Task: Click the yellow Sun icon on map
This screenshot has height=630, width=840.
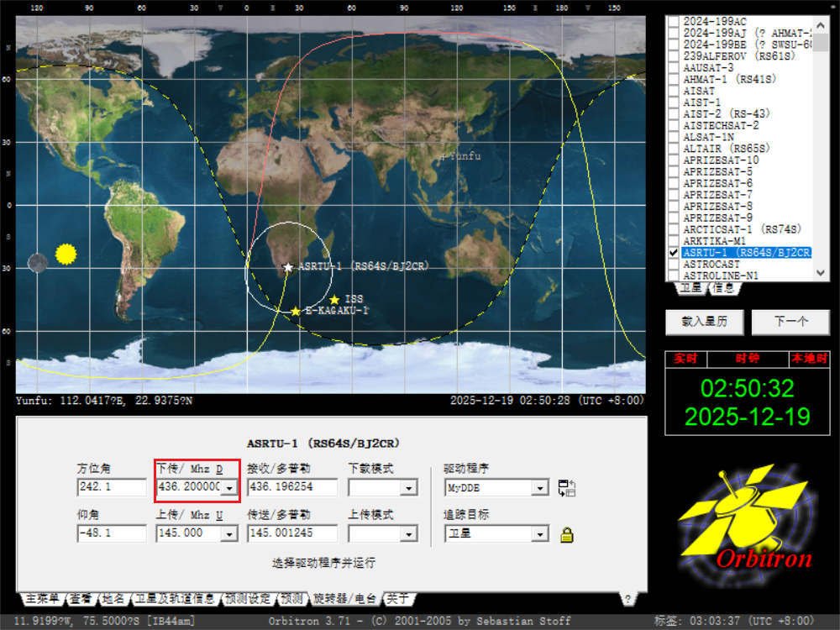Action: pos(66,253)
